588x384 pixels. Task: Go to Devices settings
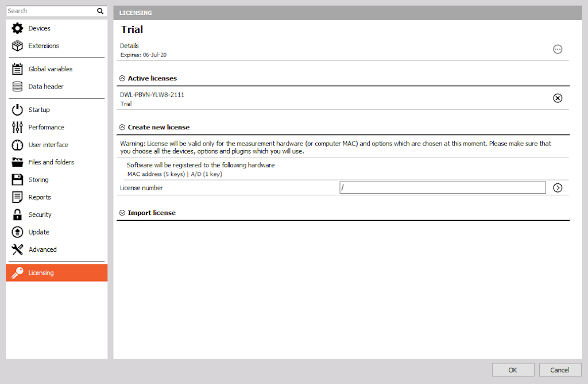click(x=40, y=28)
